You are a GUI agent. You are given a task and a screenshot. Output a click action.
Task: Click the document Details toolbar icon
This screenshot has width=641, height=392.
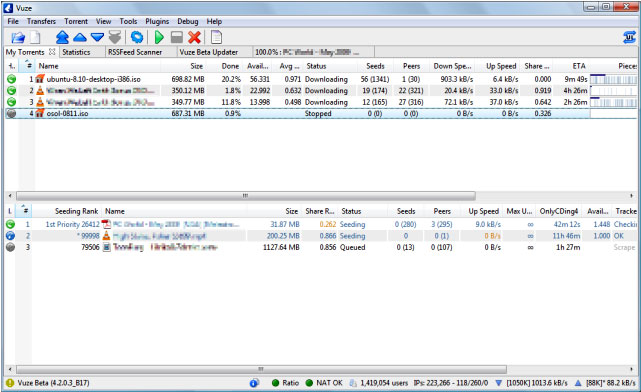216,37
